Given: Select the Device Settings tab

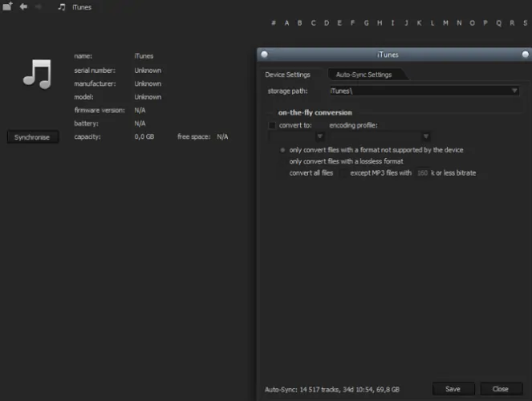Looking at the screenshot, I should coord(287,75).
